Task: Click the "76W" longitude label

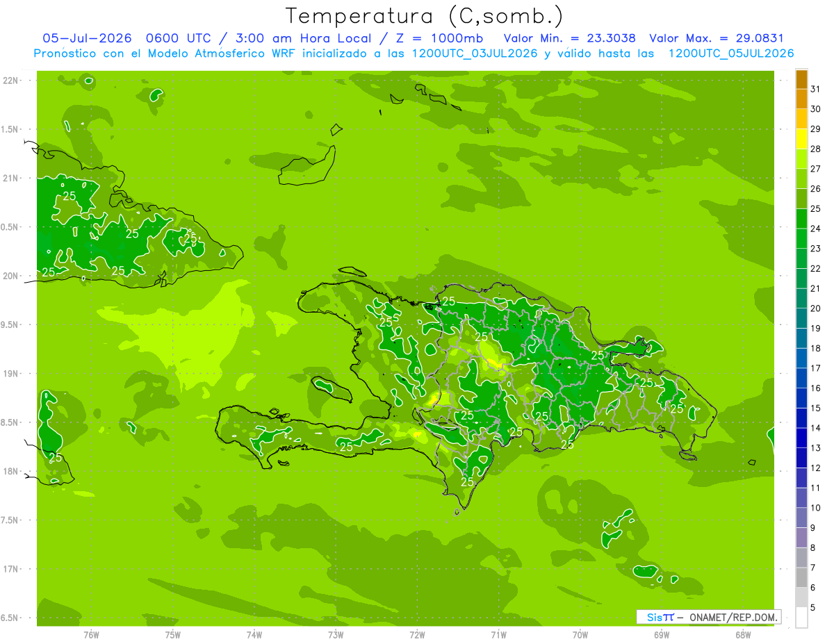Action: 91,634
